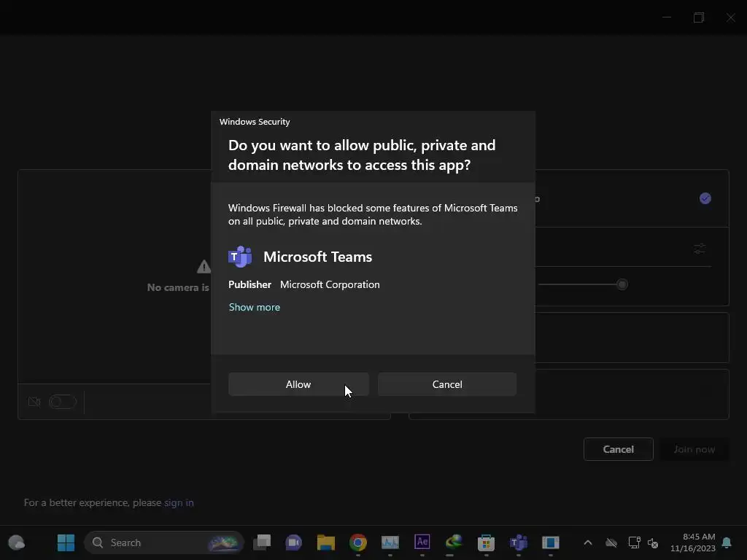
Task: Adjust the volume slider handle in Teams
Action: pos(622,284)
